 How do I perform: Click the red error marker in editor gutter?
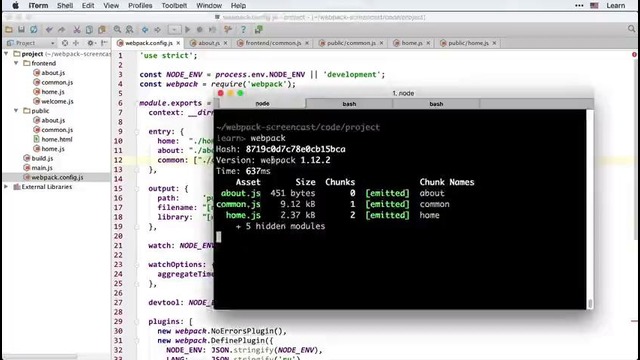[634, 54]
